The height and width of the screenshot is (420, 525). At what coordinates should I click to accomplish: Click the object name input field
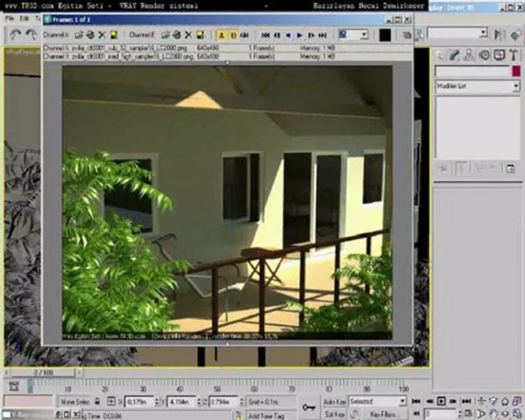(472, 71)
